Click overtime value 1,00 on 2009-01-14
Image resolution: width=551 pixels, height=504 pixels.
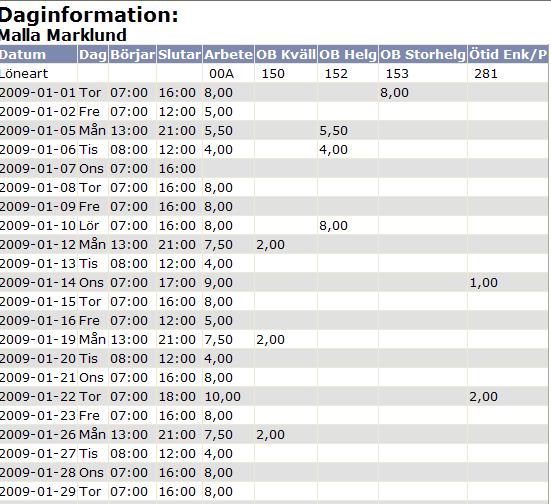coord(484,283)
